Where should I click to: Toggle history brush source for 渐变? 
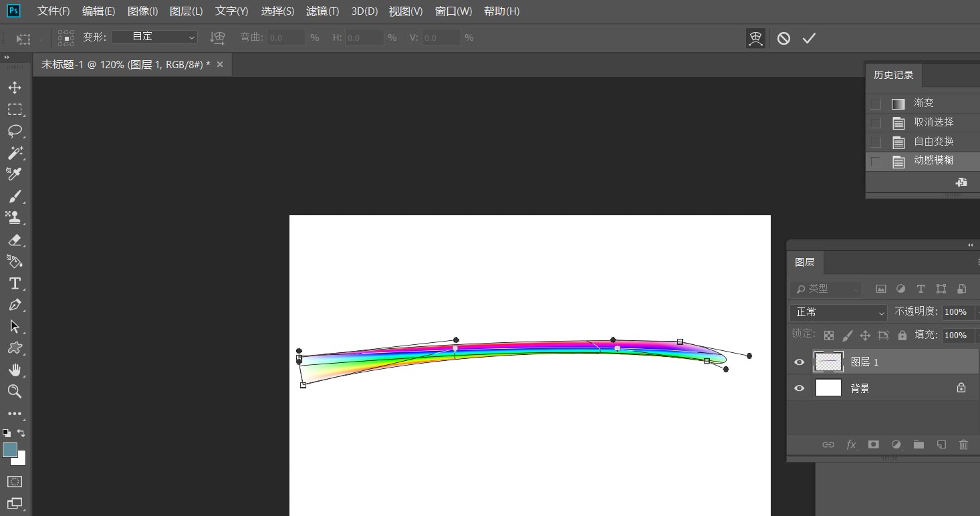pyautogui.click(x=876, y=104)
